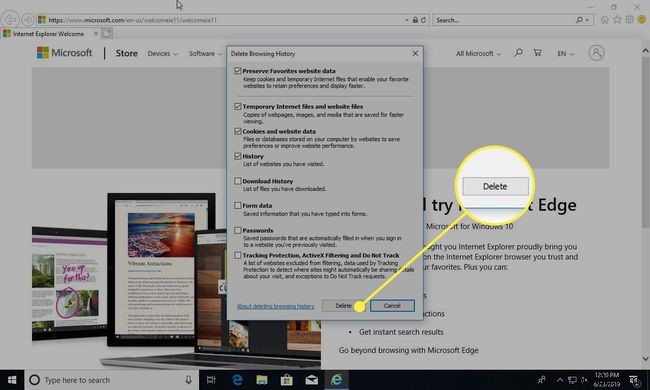The height and width of the screenshot is (390, 650).
Task: Click the search magnifier in IE search box
Action: 579,19
